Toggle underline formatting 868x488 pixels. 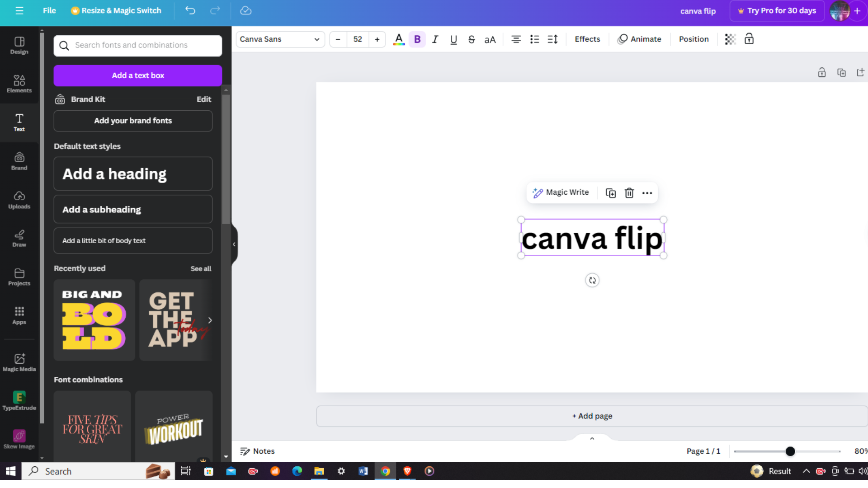pyautogui.click(x=453, y=39)
